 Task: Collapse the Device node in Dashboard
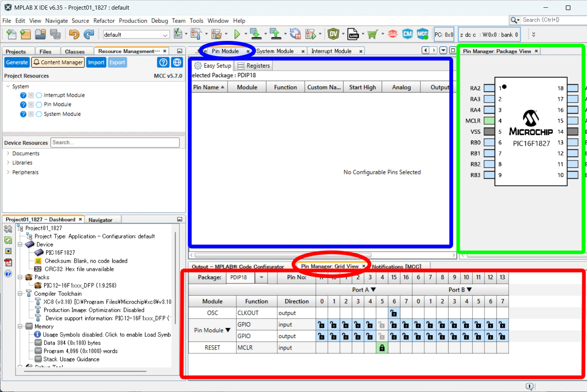[x=20, y=244]
